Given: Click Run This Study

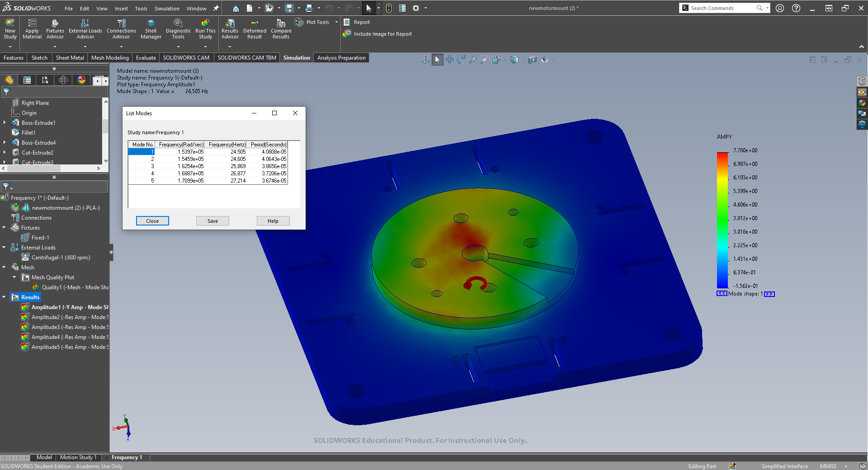Looking at the screenshot, I should click(205, 29).
